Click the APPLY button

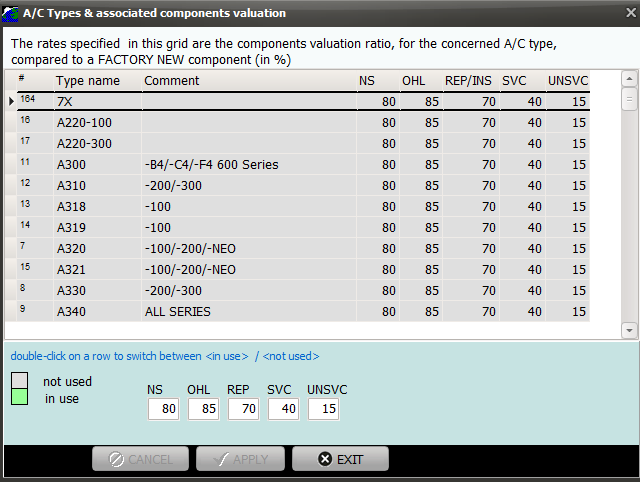point(240,459)
